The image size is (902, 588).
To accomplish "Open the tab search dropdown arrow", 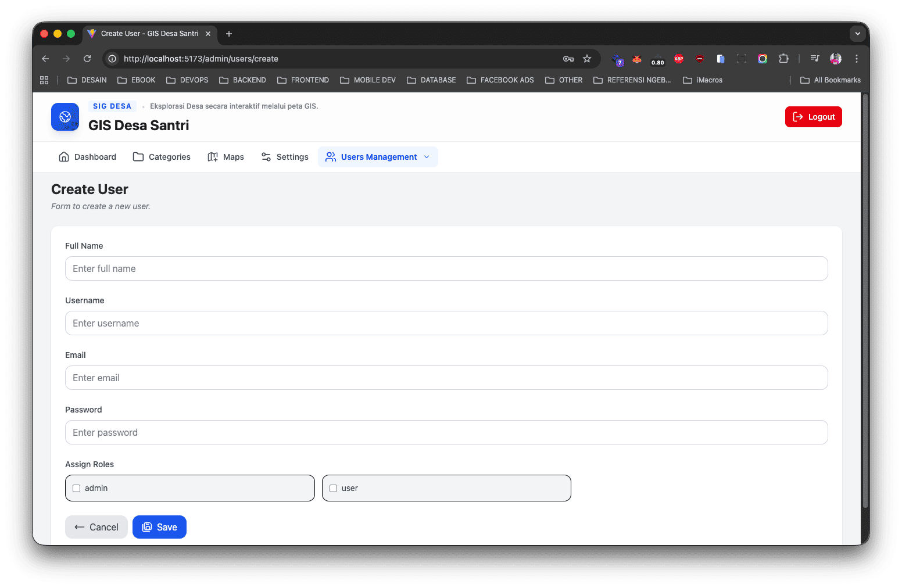I will coord(858,34).
